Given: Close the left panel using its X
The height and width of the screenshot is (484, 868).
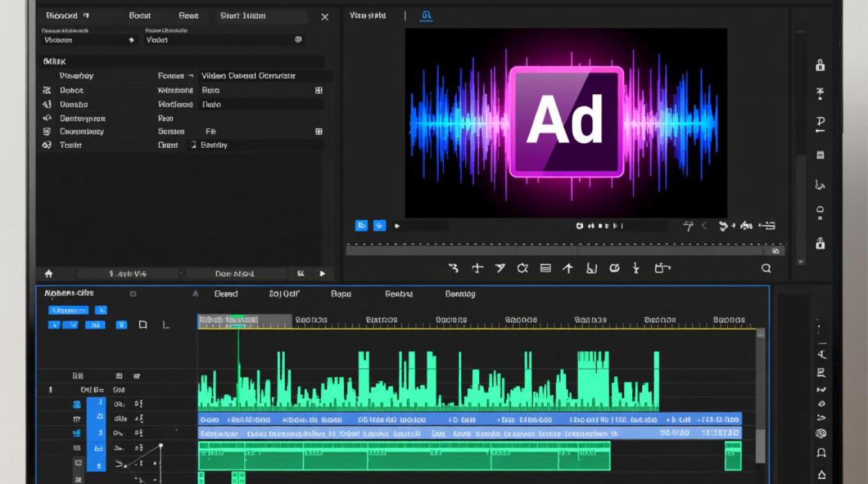Looking at the screenshot, I should pos(325,17).
